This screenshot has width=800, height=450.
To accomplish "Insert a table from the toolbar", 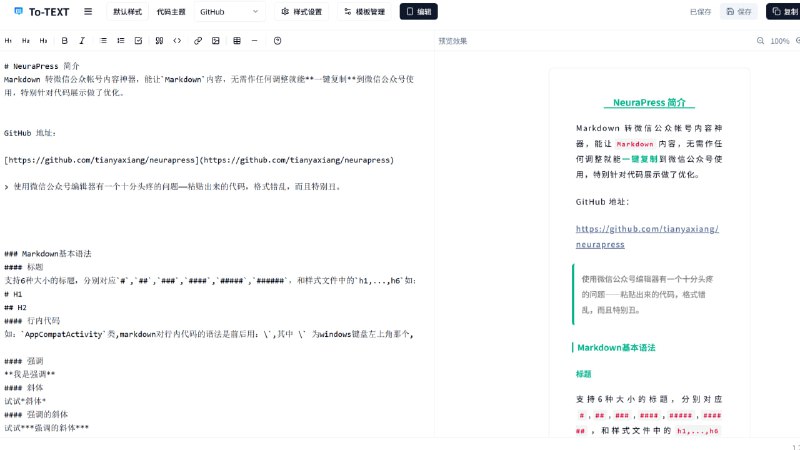I will click(x=237, y=41).
